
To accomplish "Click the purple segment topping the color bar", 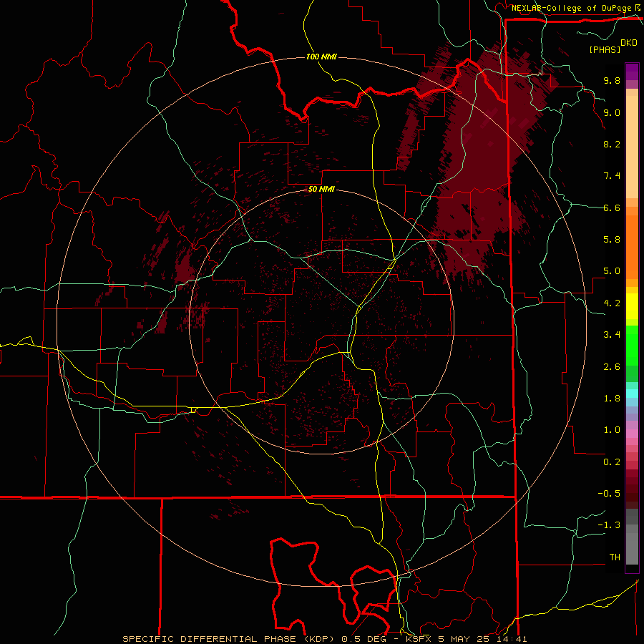I will click(x=632, y=72).
